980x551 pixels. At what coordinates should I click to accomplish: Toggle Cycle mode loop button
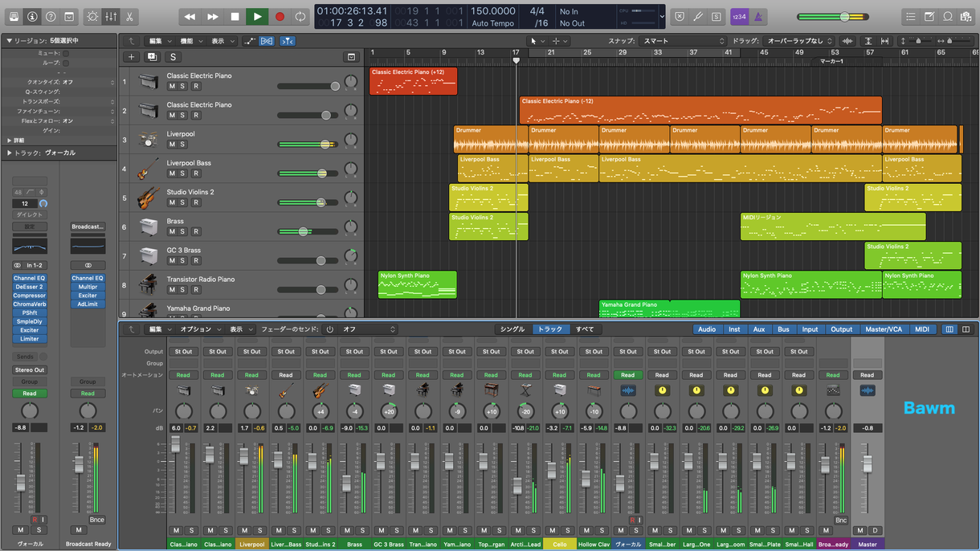[300, 17]
